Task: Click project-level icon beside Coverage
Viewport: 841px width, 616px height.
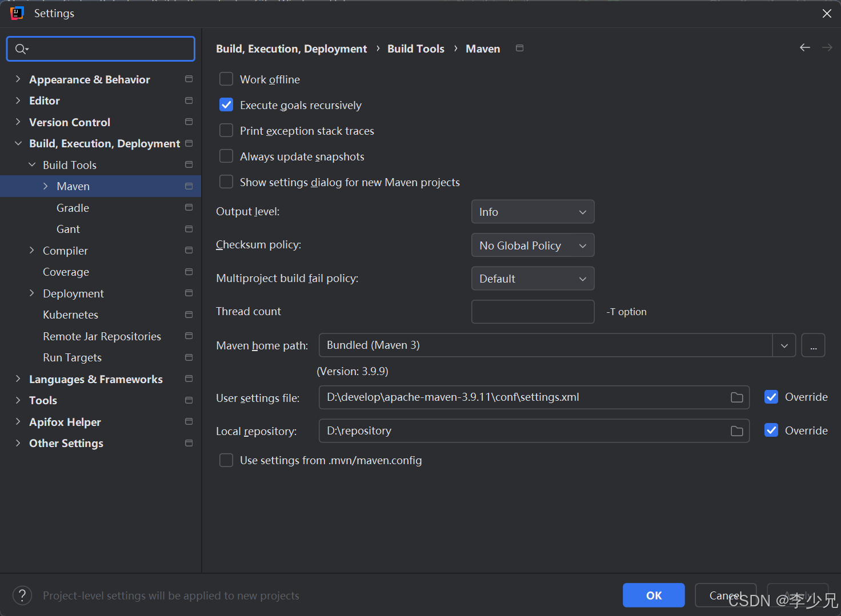Action: (x=189, y=272)
